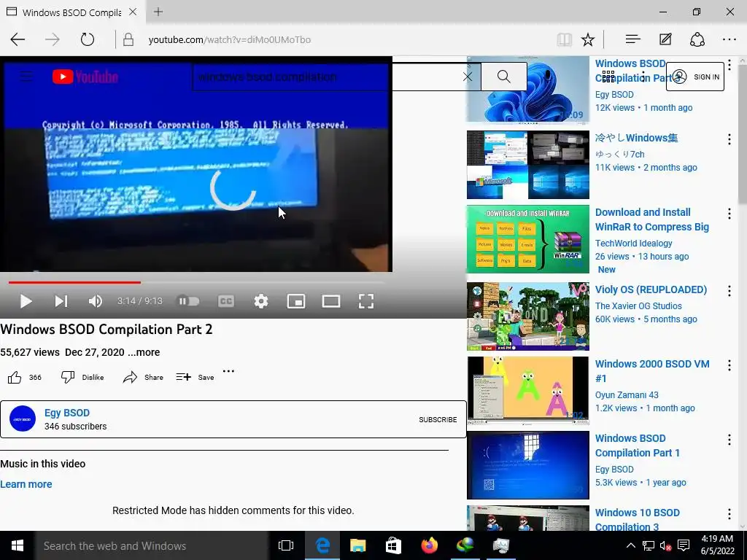
Task: Open Edge reading view
Action: click(564, 39)
